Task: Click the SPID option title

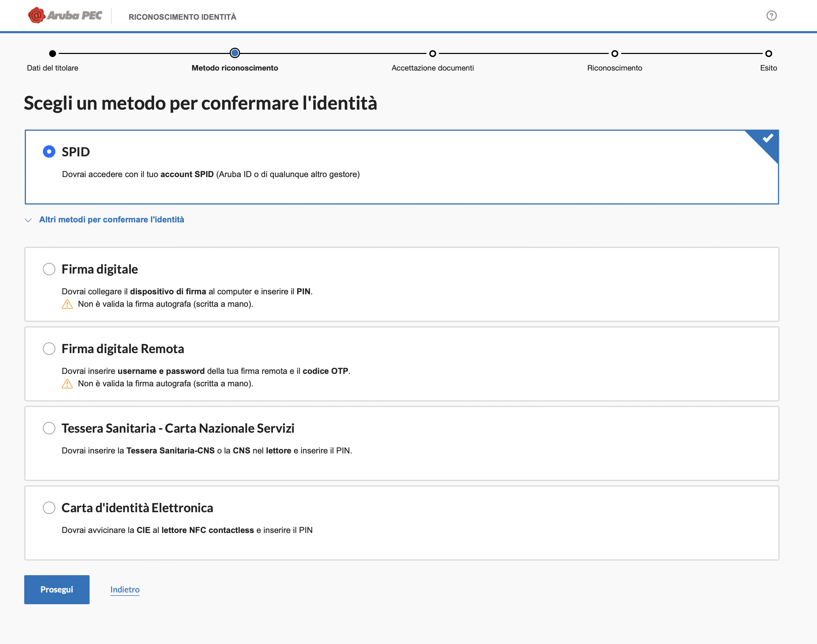Action: click(x=76, y=152)
